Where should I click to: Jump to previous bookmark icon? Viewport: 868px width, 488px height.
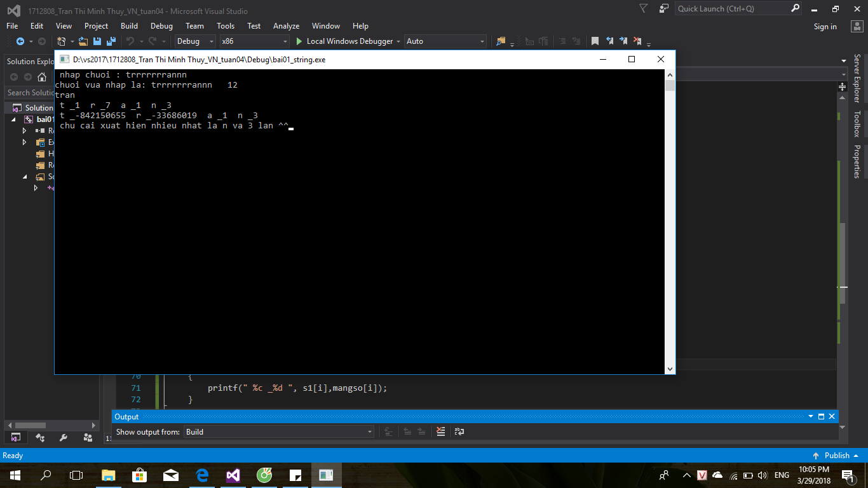pyautogui.click(x=609, y=41)
